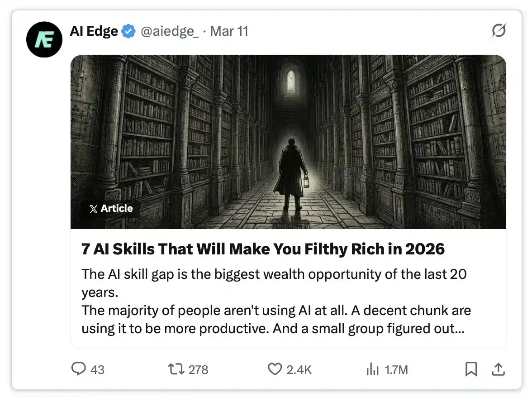
Task: Open the '7 AI Skills' article title
Action: [x=263, y=249]
